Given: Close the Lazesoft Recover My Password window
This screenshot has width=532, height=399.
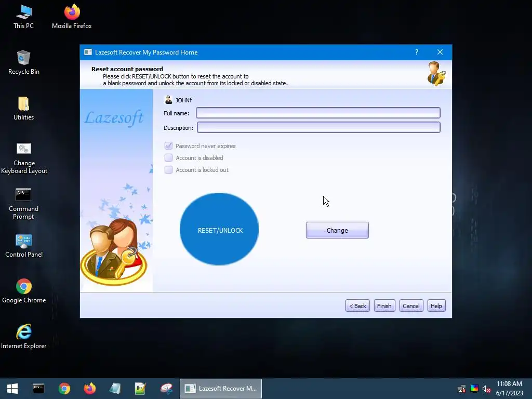Looking at the screenshot, I should point(440,52).
